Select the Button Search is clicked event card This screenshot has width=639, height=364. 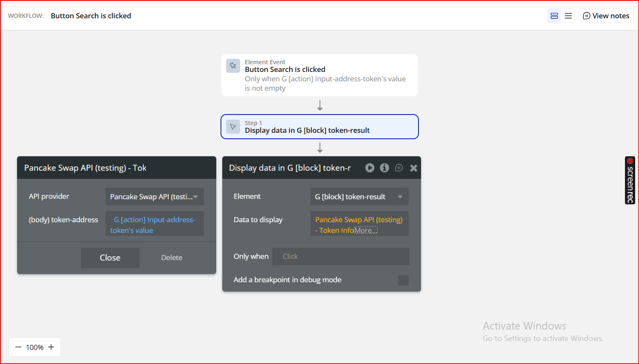click(x=319, y=75)
